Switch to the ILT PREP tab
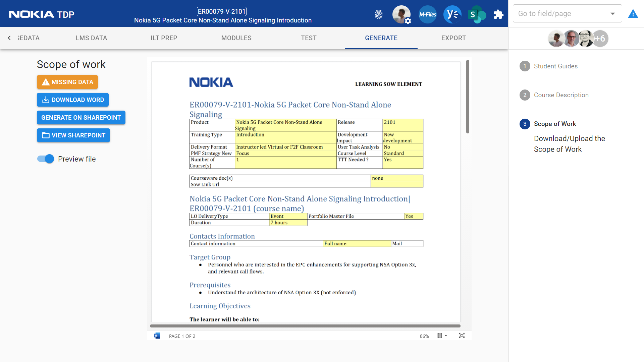644x362 pixels. pos(164,38)
